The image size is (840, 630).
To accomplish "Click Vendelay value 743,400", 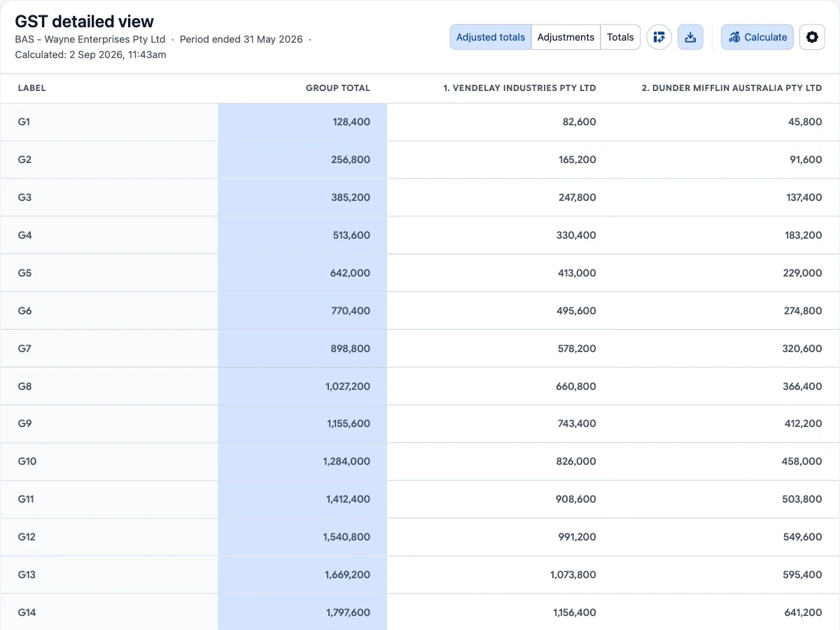I will (577, 423).
